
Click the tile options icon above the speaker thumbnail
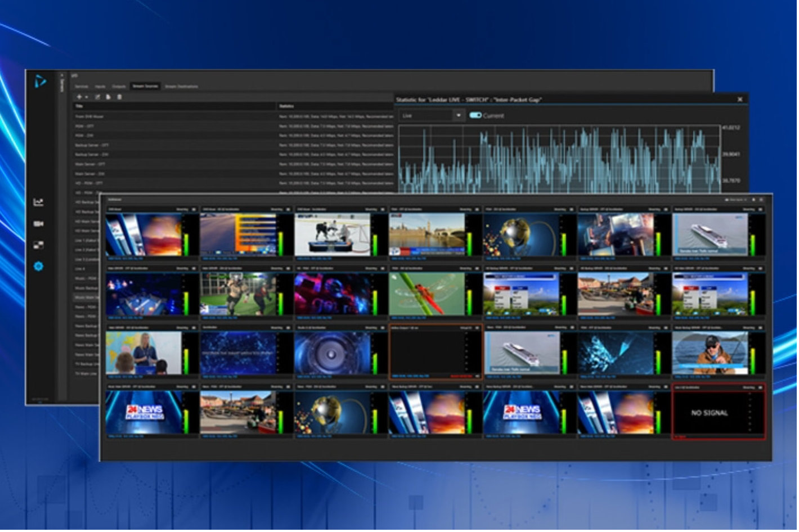click(x=383, y=327)
